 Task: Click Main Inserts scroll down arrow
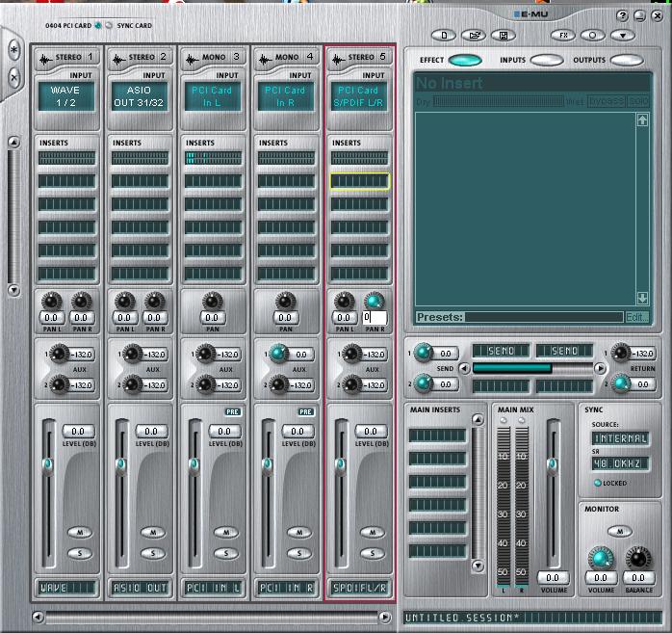point(478,567)
